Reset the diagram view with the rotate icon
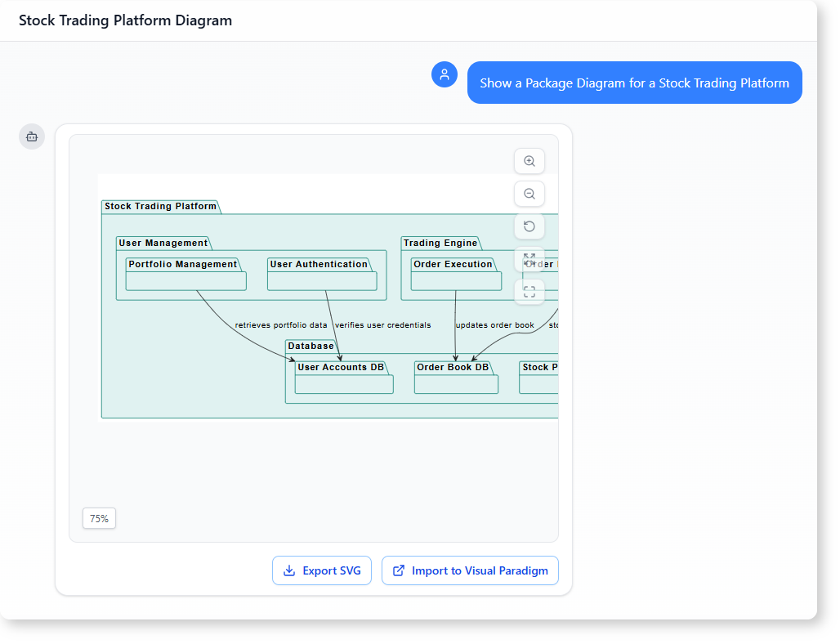840x644 pixels. point(529,226)
